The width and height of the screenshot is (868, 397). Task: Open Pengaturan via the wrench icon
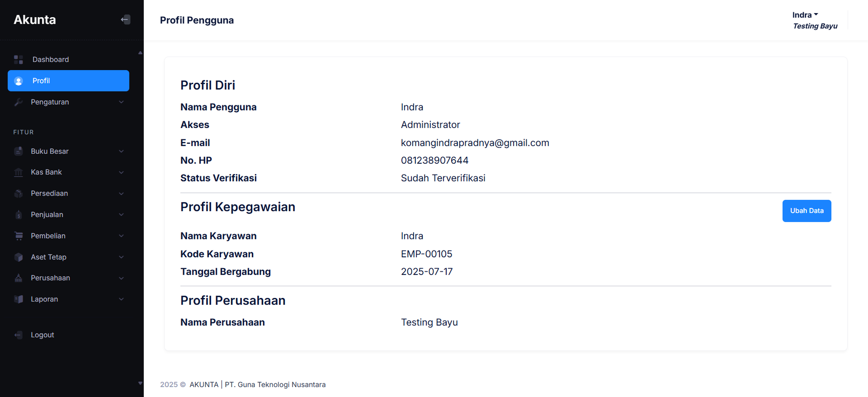[18, 102]
